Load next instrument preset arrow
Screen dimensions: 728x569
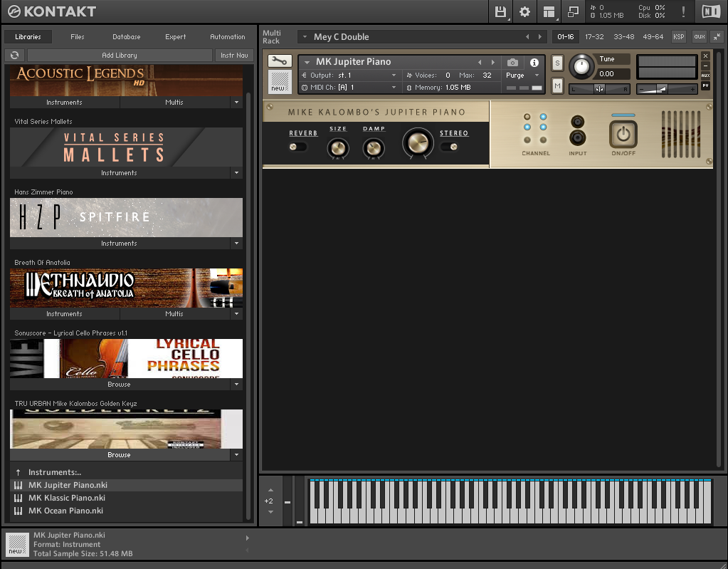(493, 62)
